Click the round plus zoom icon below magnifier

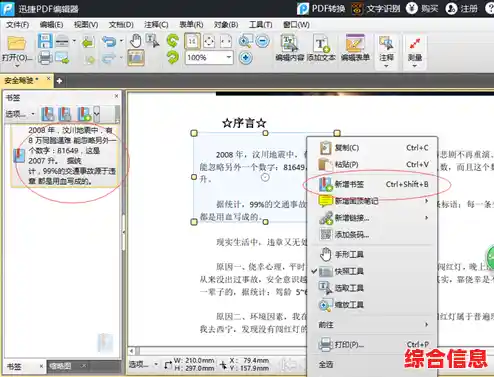click(246, 58)
